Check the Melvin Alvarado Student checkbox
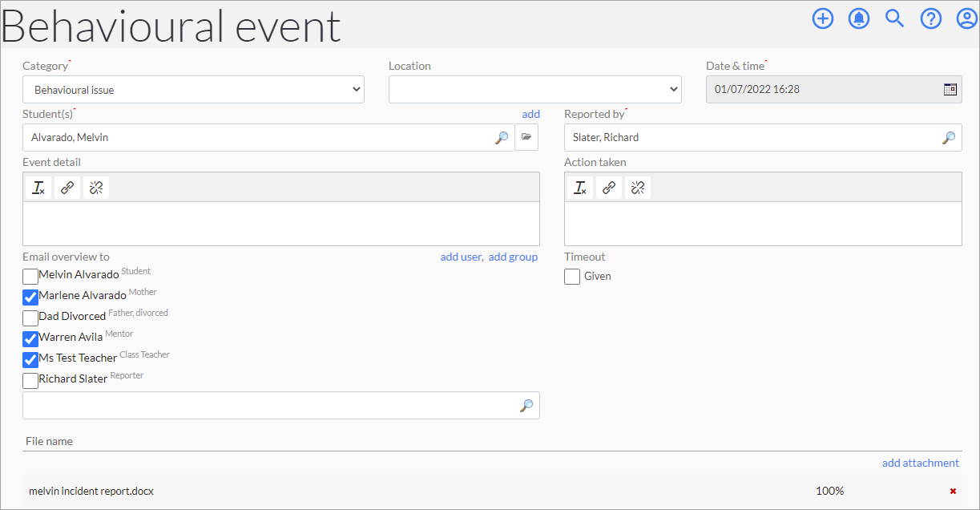Screen dimensions: 980x510 click(x=30, y=277)
